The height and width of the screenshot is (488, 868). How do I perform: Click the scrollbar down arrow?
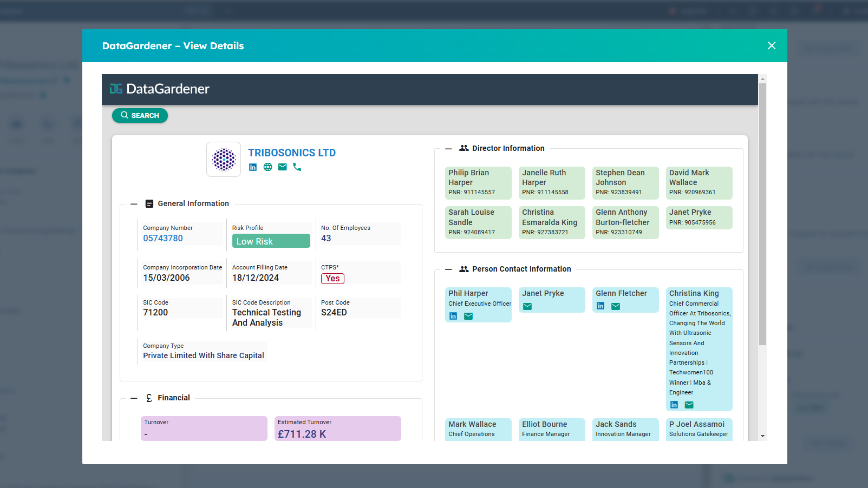(x=762, y=436)
